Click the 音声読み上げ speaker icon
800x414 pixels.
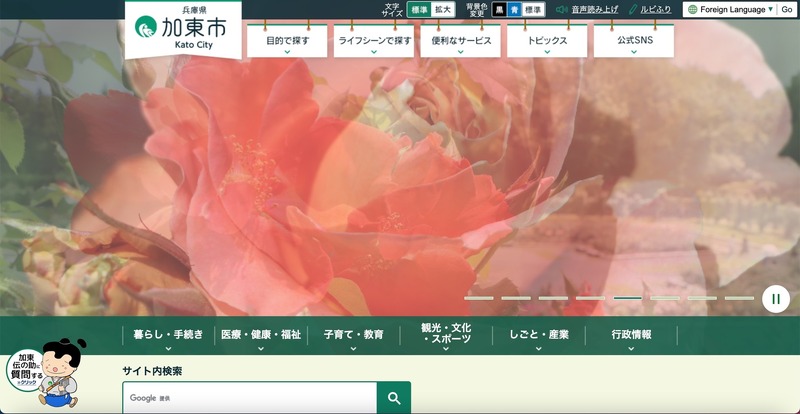562,9
